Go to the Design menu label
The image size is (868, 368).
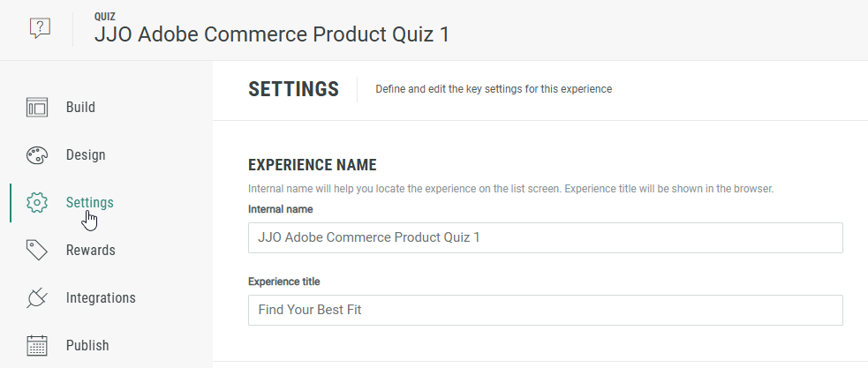click(86, 155)
